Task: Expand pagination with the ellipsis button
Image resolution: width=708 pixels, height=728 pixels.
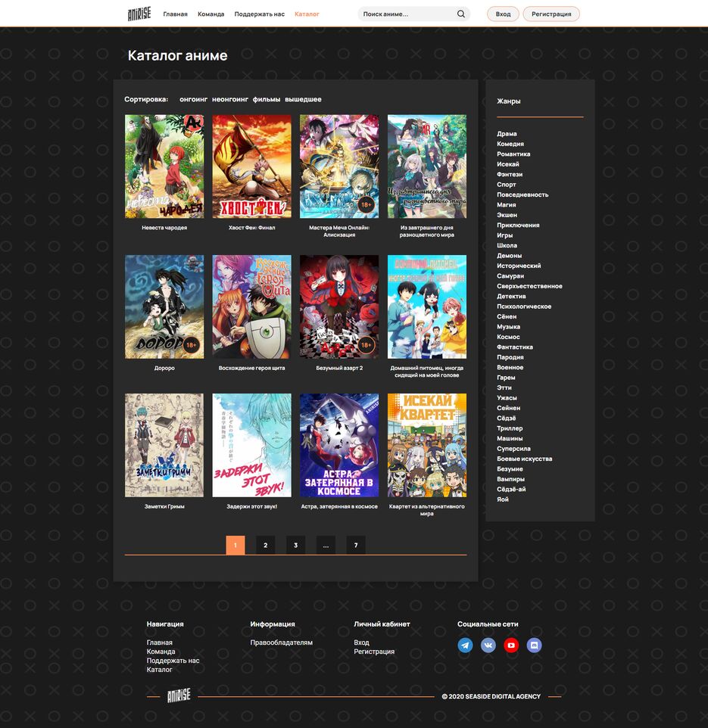Action: pos(326,545)
